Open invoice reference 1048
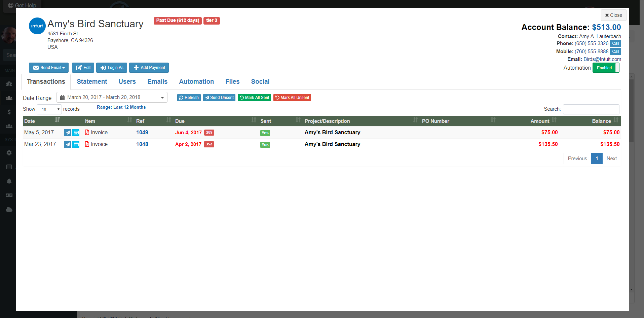Viewport: 644px width, 318px height. coord(142,144)
